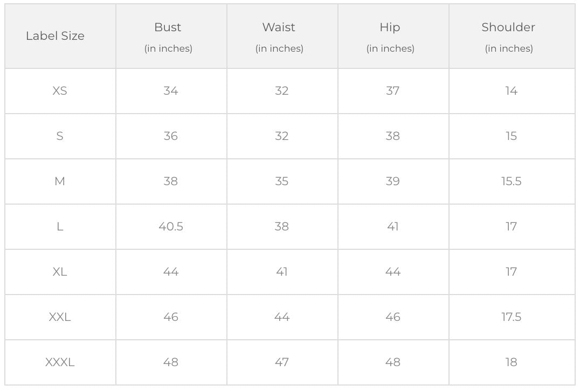Select the XL size label cell
Image resolution: width=580 pixels, height=392 pixels.
coord(60,272)
